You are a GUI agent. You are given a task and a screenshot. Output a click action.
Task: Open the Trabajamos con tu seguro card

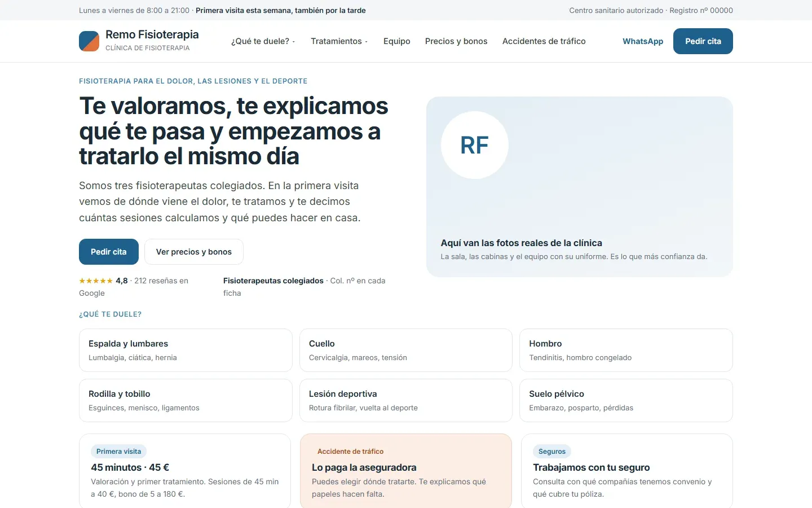pyautogui.click(x=627, y=471)
